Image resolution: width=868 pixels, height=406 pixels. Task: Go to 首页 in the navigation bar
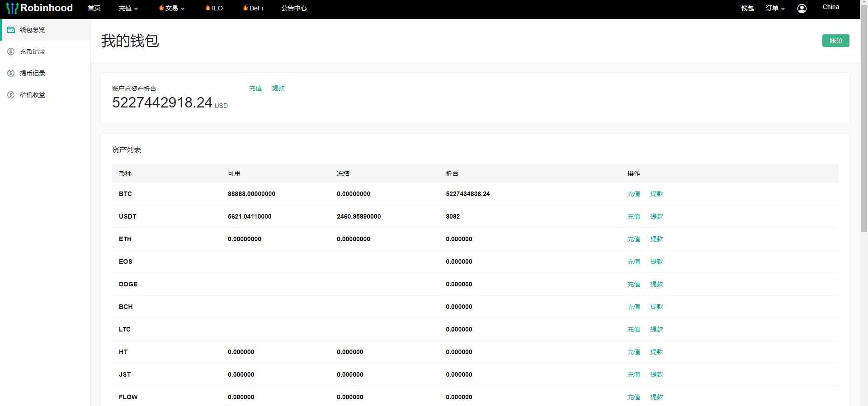click(x=94, y=8)
